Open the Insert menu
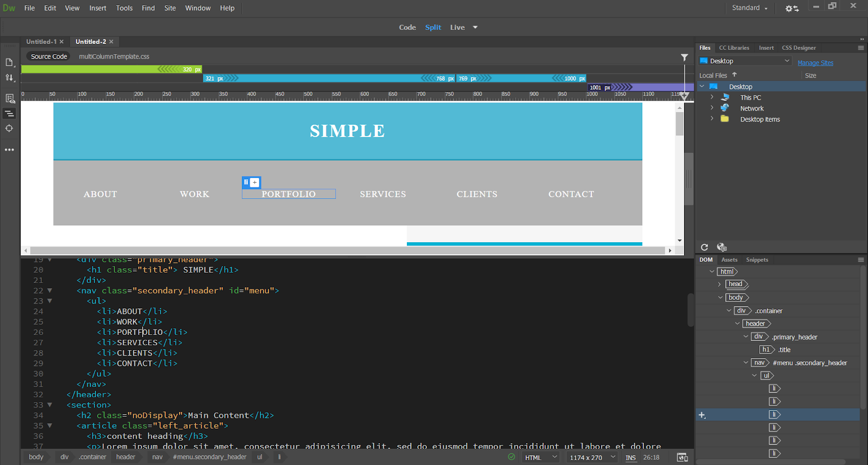The width and height of the screenshot is (868, 465). tap(98, 8)
